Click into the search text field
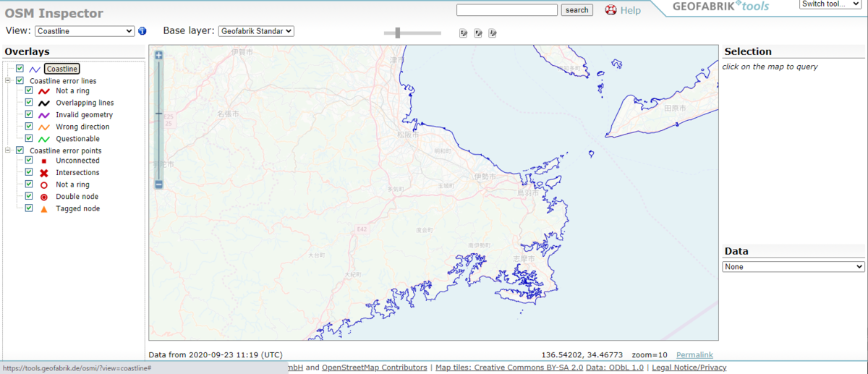This screenshot has height=374, width=868. click(507, 10)
